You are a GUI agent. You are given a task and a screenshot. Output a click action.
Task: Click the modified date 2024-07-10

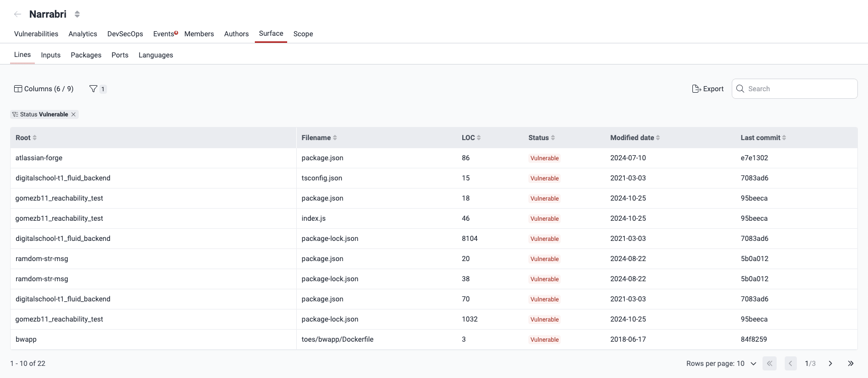[628, 158]
